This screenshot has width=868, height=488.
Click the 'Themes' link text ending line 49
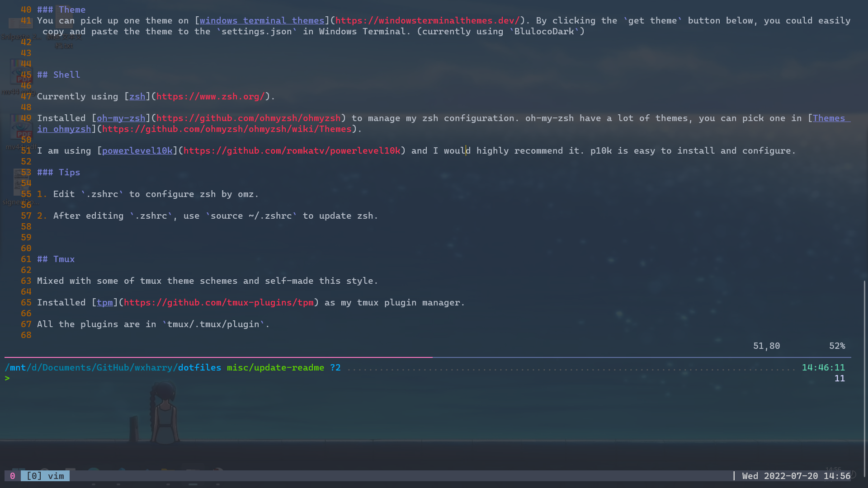coord(829,118)
